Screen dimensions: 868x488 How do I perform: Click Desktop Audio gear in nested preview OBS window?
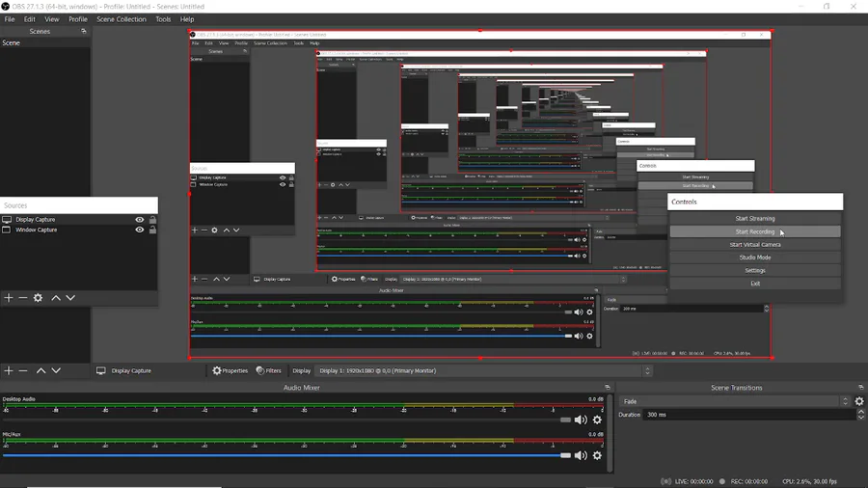[x=589, y=312]
